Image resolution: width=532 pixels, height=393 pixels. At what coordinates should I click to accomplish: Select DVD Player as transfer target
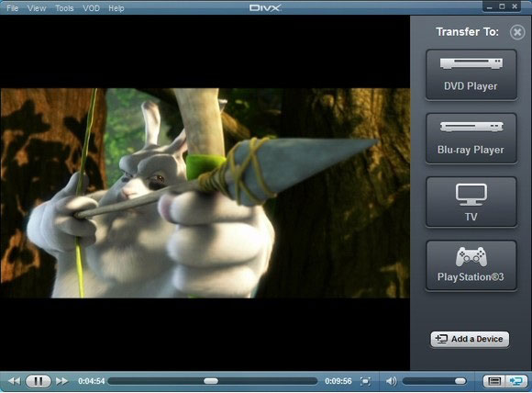coord(471,74)
